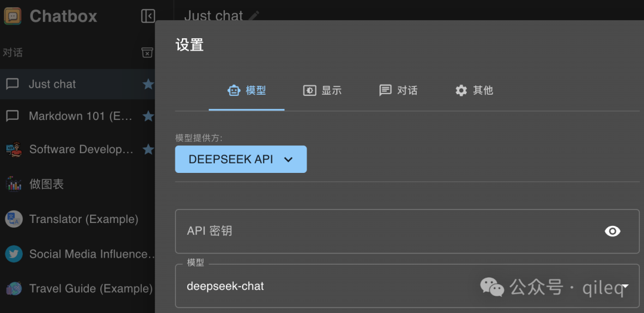
Task: Click the API 密钥 input field
Action: click(x=407, y=231)
